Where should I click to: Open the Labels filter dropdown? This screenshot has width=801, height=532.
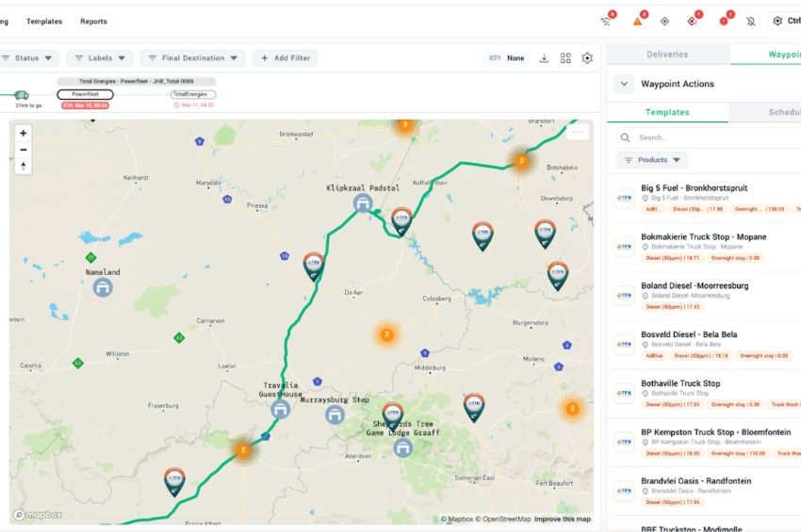pyautogui.click(x=100, y=58)
